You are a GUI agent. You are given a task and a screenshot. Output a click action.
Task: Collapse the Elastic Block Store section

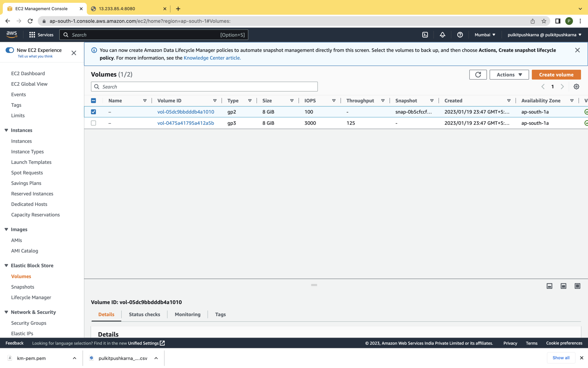tap(6, 265)
